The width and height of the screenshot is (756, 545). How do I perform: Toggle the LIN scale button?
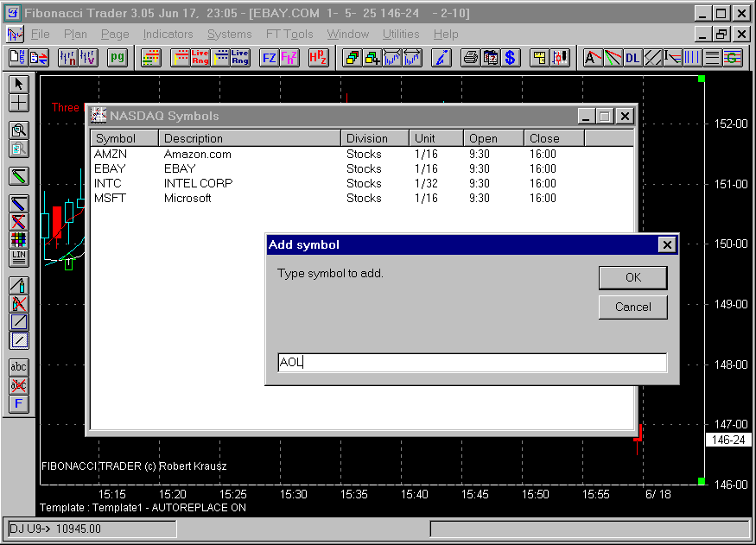click(19, 257)
